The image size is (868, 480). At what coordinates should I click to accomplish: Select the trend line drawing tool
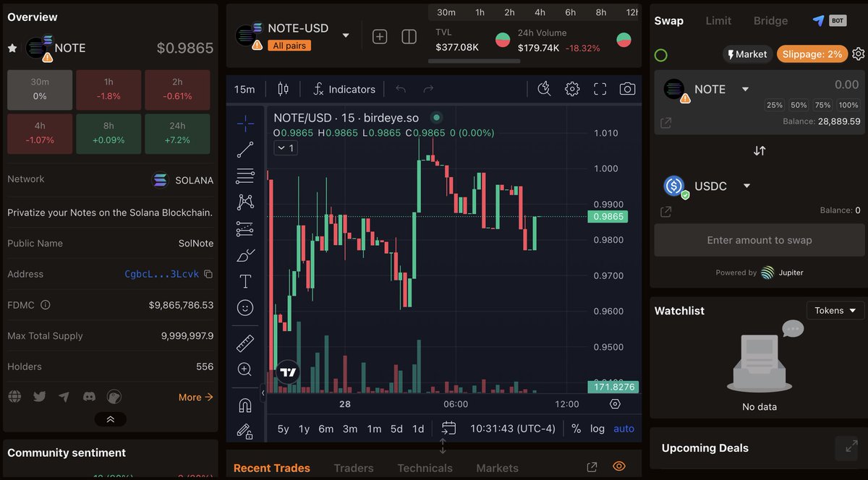245,150
